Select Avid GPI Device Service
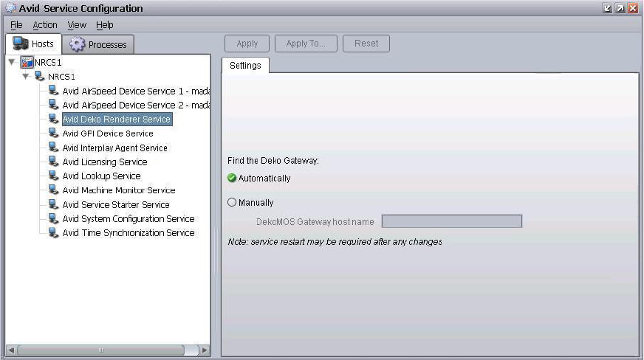 click(108, 134)
